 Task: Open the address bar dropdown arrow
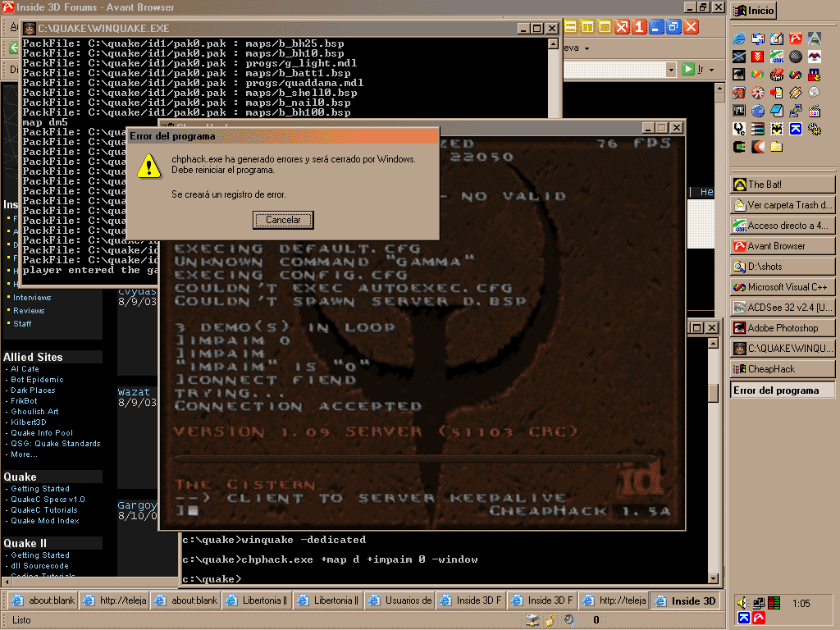click(x=671, y=70)
